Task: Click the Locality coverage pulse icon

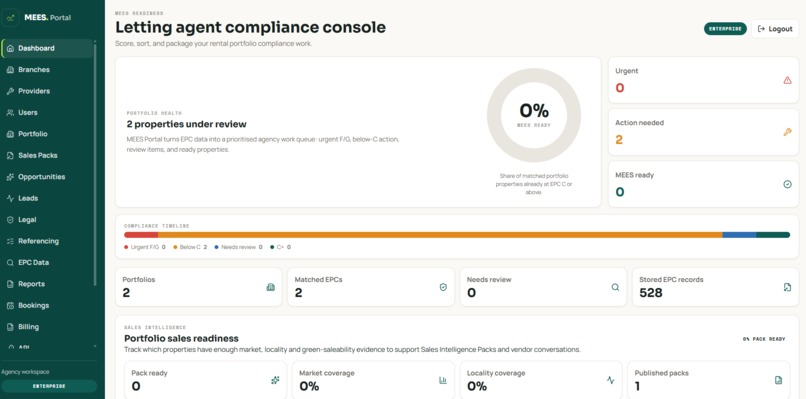Action: tap(611, 380)
